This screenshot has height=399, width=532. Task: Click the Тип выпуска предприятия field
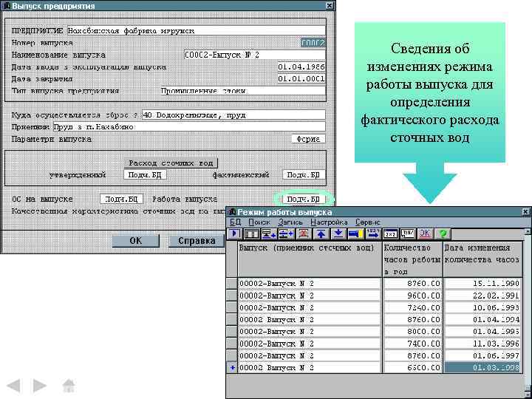click(x=243, y=91)
